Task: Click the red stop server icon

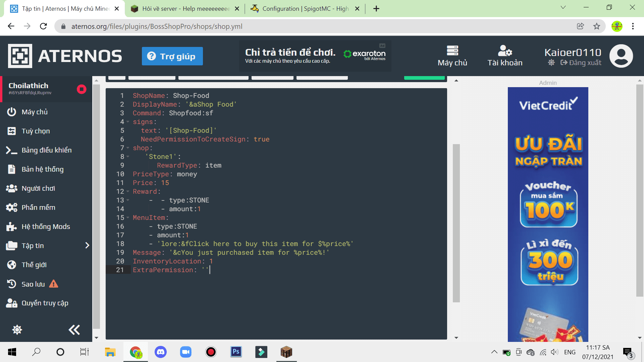Action: point(82,89)
